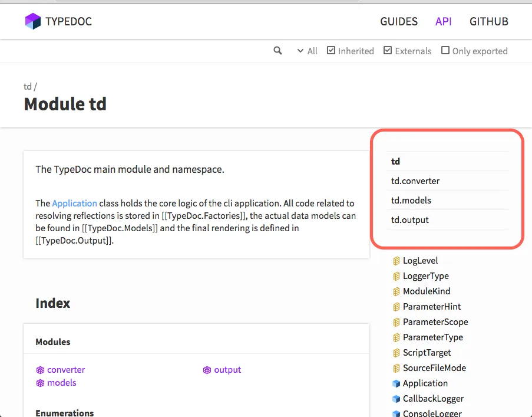Uncheck the Externals checkbox
This screenshot has width=532, height=417.
[388, 51]
